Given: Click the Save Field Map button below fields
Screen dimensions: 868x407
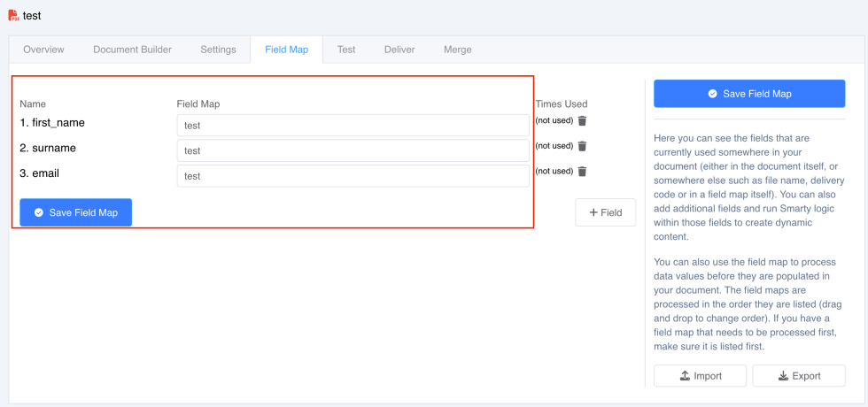Looking at the screenshot, I should coord(76,212).
